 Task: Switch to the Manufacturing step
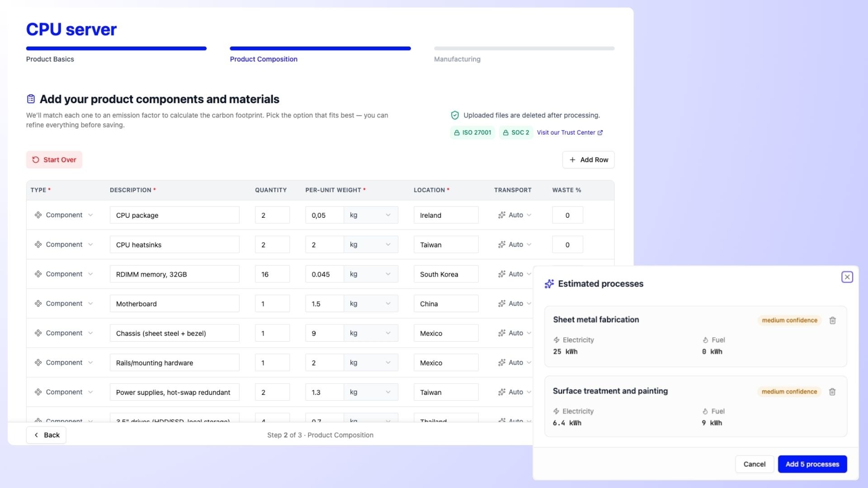click(457, 59)
